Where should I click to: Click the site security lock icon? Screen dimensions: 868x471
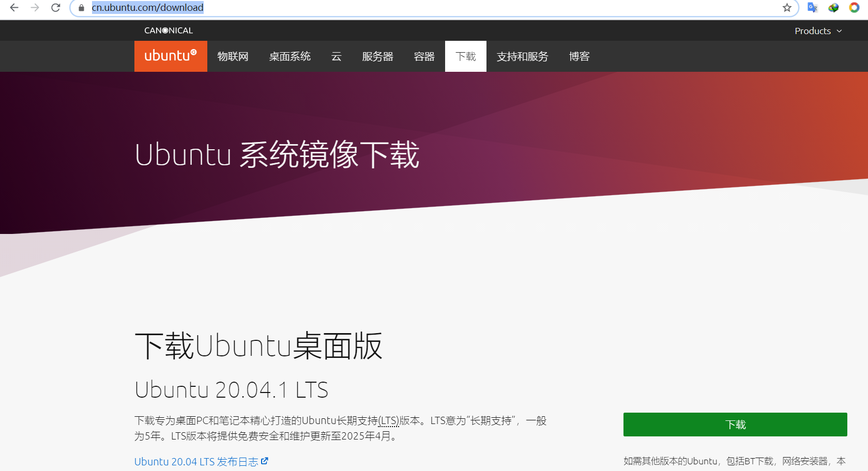click(80, 8)
